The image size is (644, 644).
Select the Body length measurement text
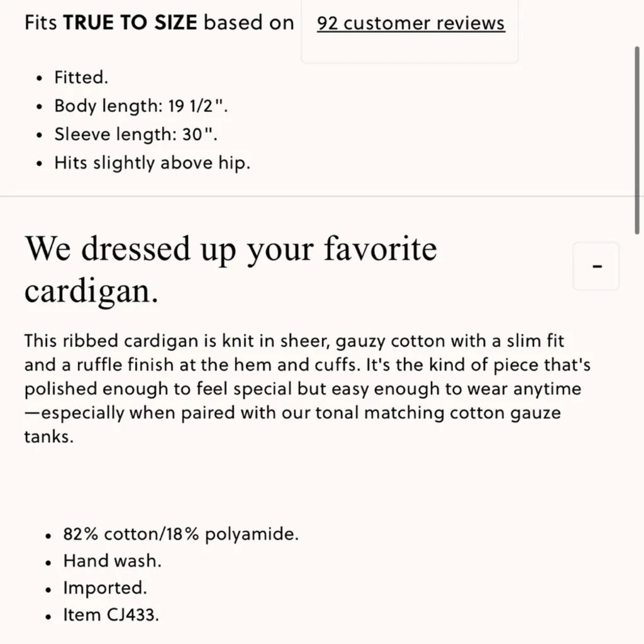click(x=142, y=106)
